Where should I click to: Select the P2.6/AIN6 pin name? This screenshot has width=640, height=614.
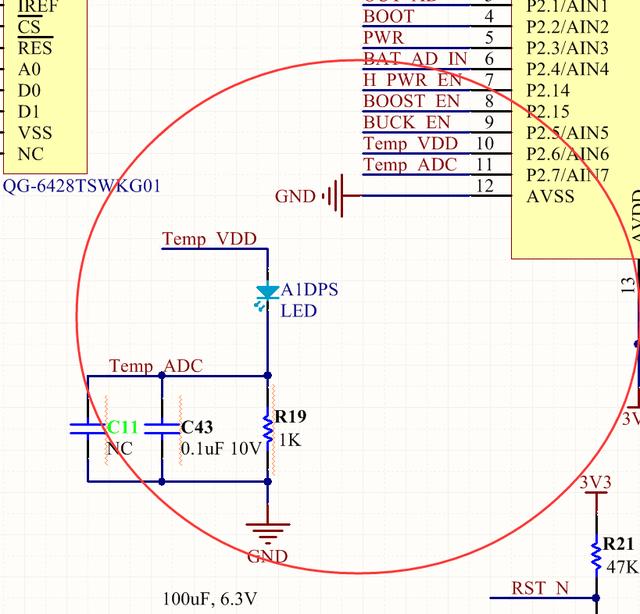[x=568, y=154]
